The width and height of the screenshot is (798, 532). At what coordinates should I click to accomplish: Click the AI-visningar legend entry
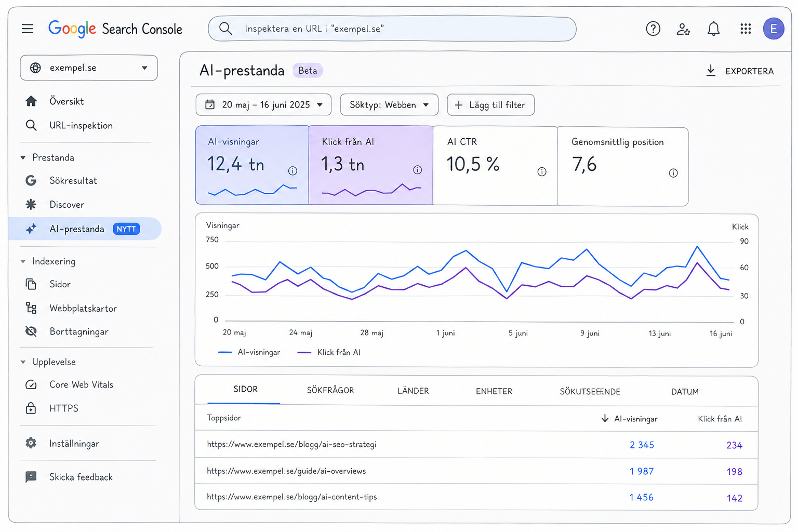click(x=249, y=352)
